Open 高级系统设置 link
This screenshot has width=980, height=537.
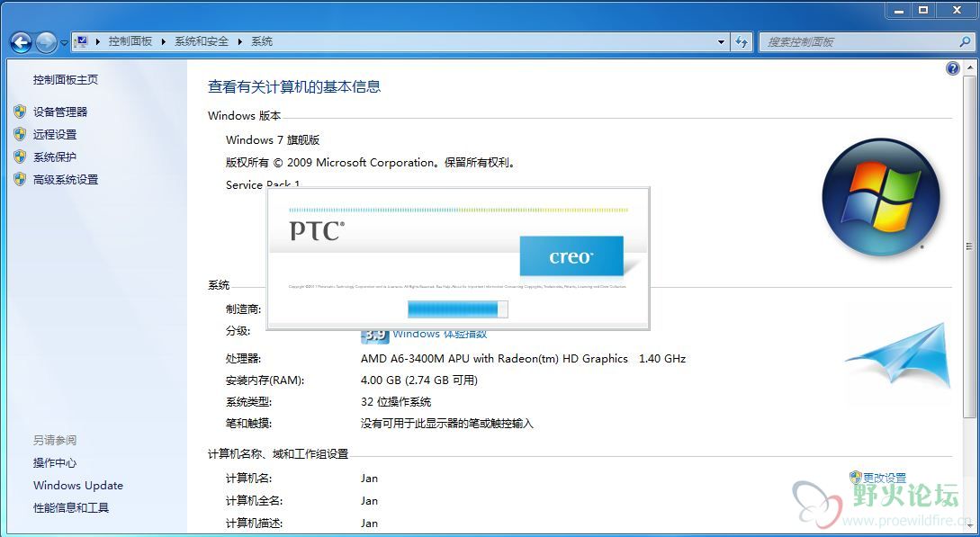pos(66,179)
